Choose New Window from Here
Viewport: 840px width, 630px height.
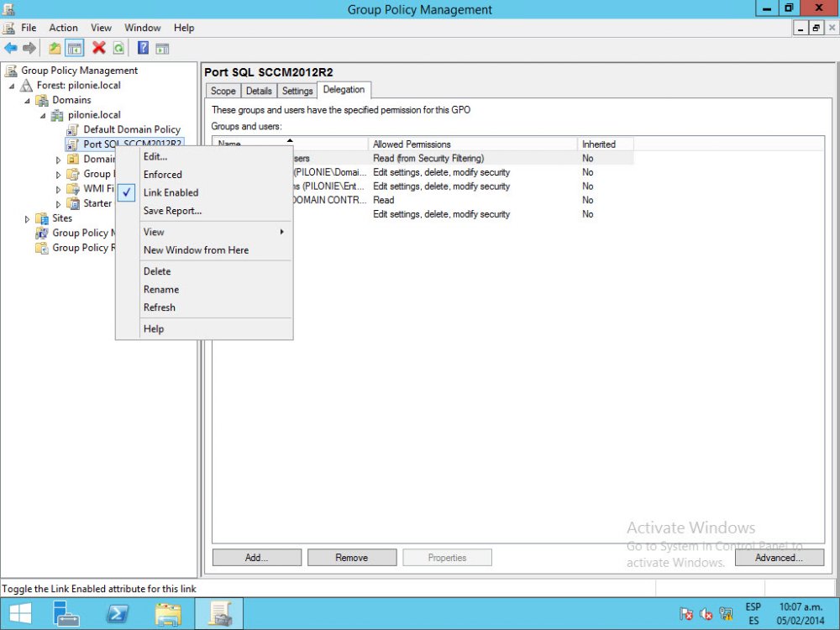click(x=204, y=250)
